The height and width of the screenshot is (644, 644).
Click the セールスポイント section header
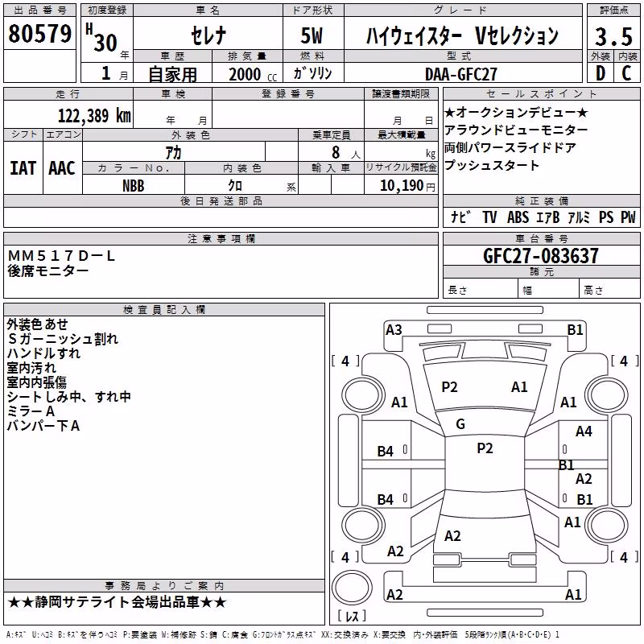click(x=541, y=93)
